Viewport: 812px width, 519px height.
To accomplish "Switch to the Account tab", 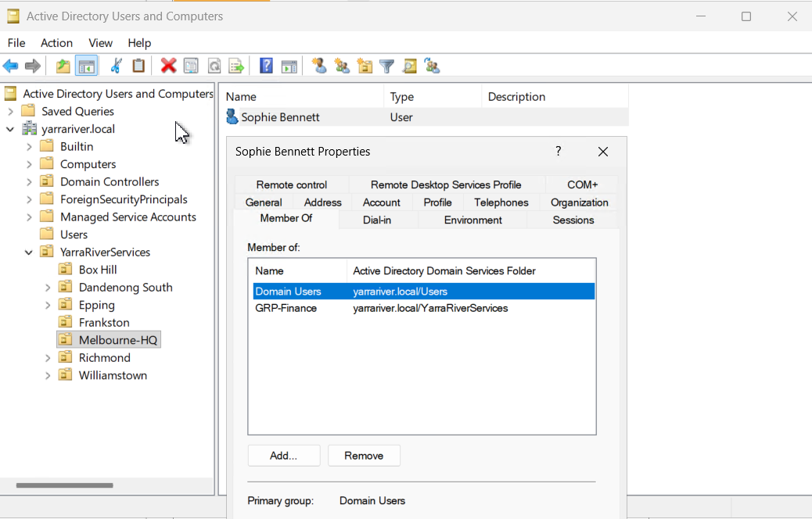I will pos(381,202).
